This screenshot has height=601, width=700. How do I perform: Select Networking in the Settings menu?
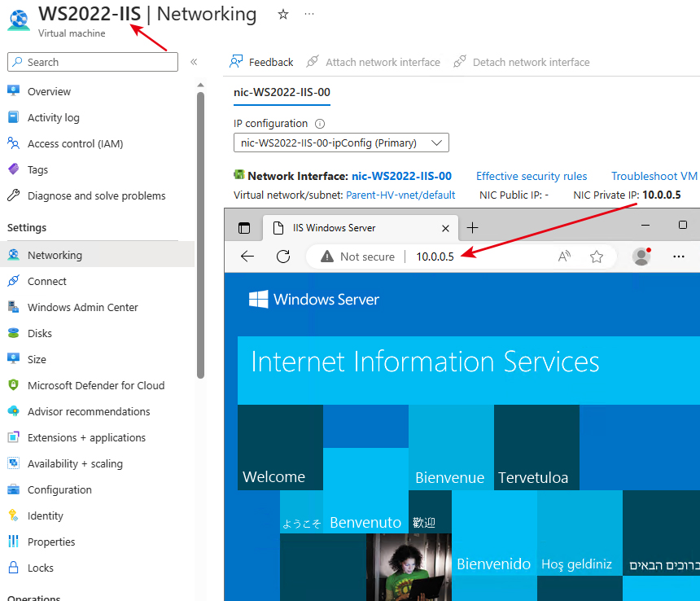[97, 255]
